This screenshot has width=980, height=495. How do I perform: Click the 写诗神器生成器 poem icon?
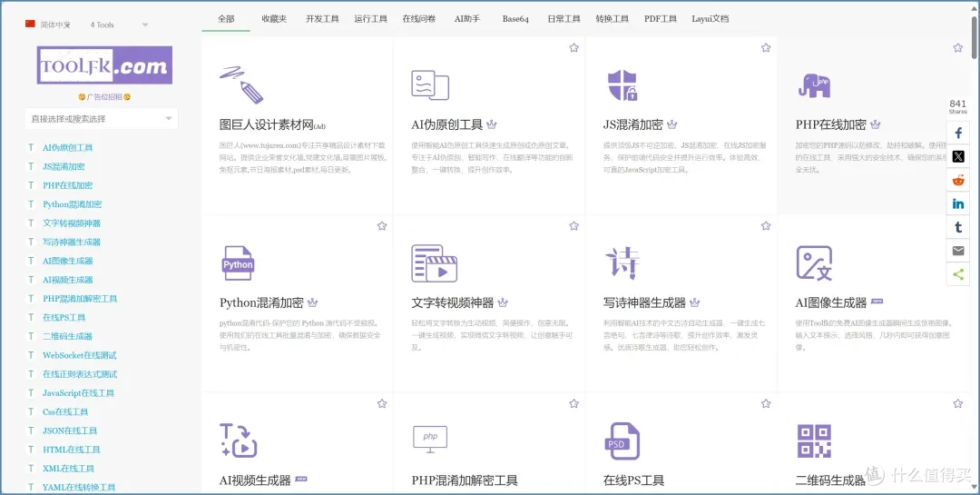622,263
